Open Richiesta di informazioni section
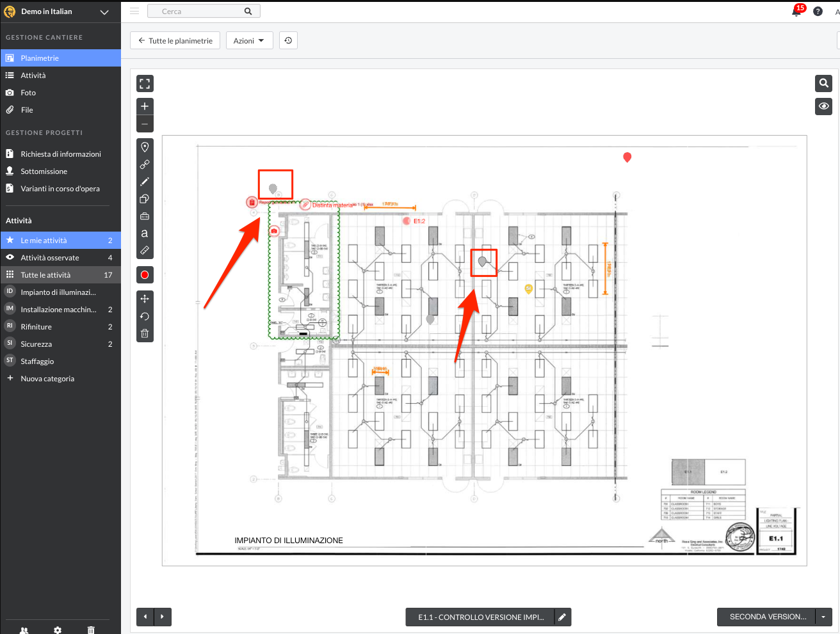 click(x=61, y=154)
